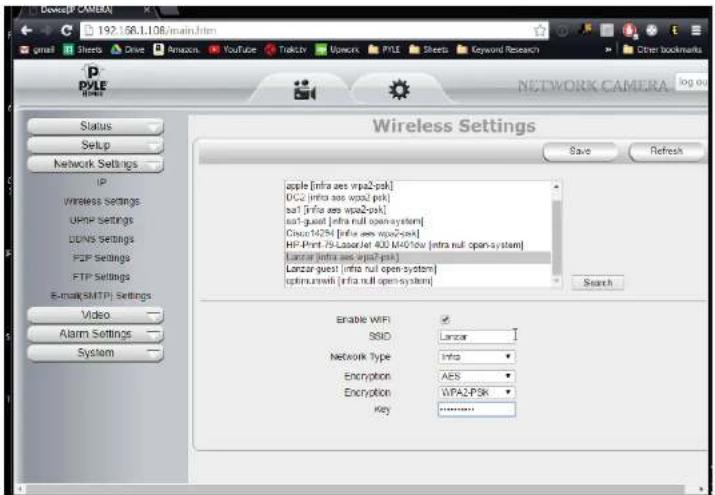
Task: Open the IP settings page
Action: click(x=101, y=182)
